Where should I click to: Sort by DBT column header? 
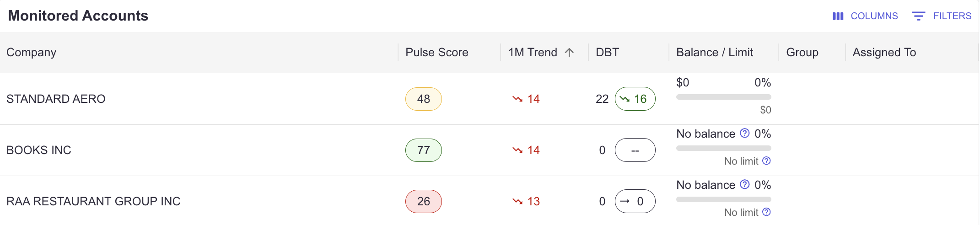pyautogui.click(x=607, y=52)
